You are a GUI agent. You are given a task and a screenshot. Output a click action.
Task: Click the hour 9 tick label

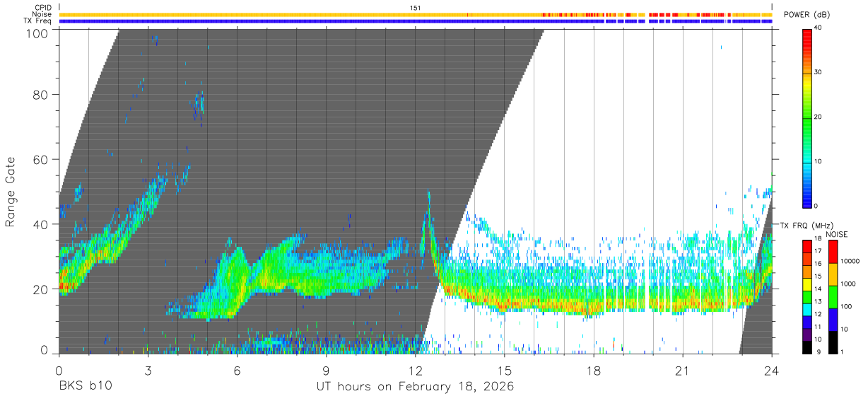coord(326,370)
